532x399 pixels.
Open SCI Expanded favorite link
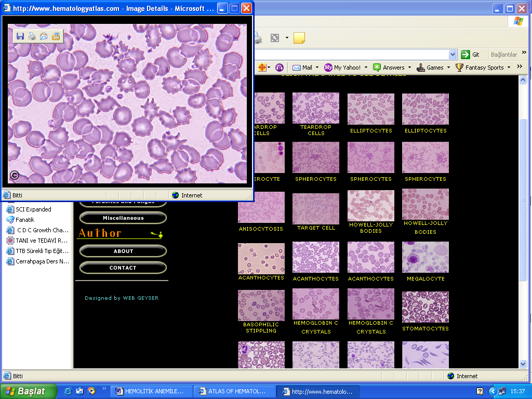[x=29, y=209]
